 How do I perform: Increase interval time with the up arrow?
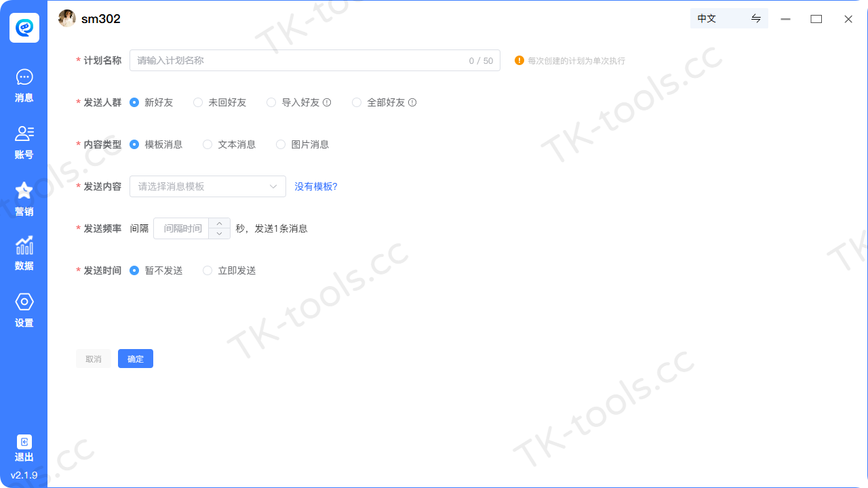tap(219, 224)
